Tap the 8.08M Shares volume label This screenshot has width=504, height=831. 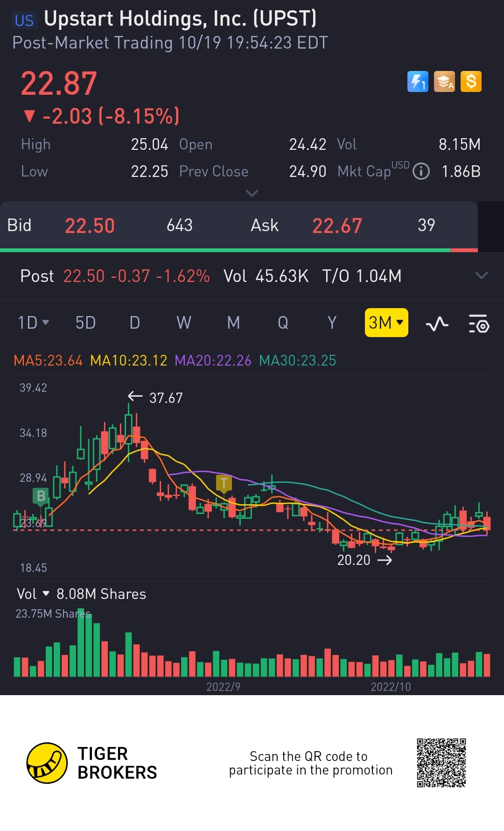[101, 594]
